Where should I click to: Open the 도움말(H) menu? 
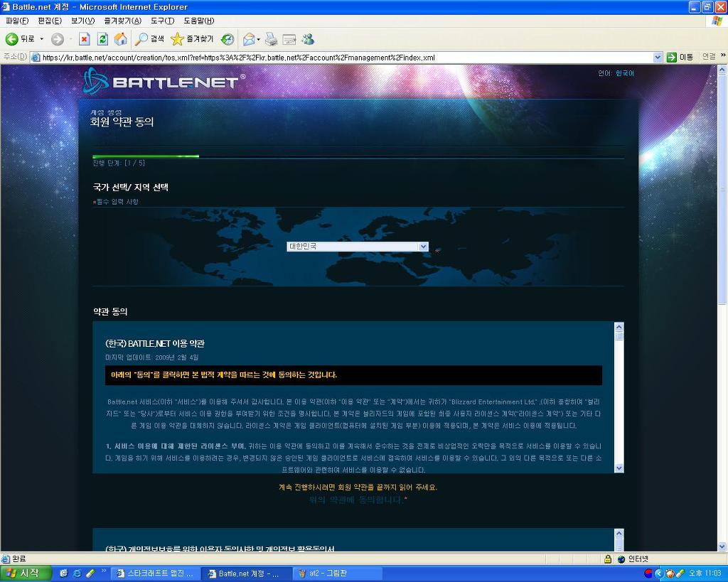click(199, 21)
